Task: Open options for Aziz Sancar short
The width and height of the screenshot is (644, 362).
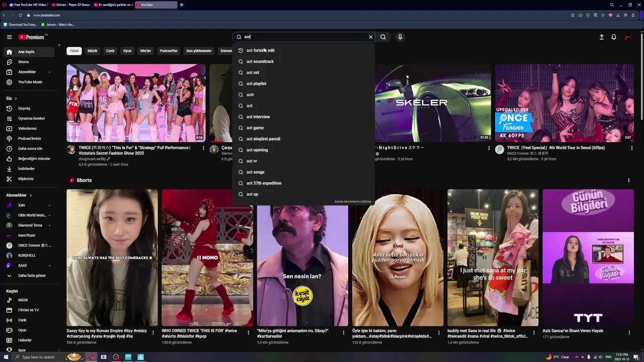Action: [629, 333]
